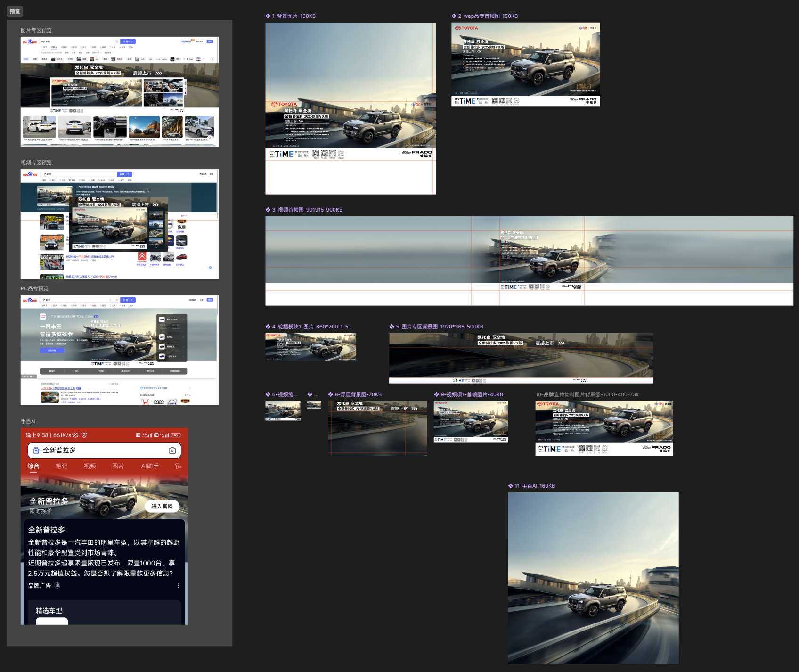Click the component icon beside 11-手百AI-160KB
Viewport: 799px width, 672px height.
[511, 486]
